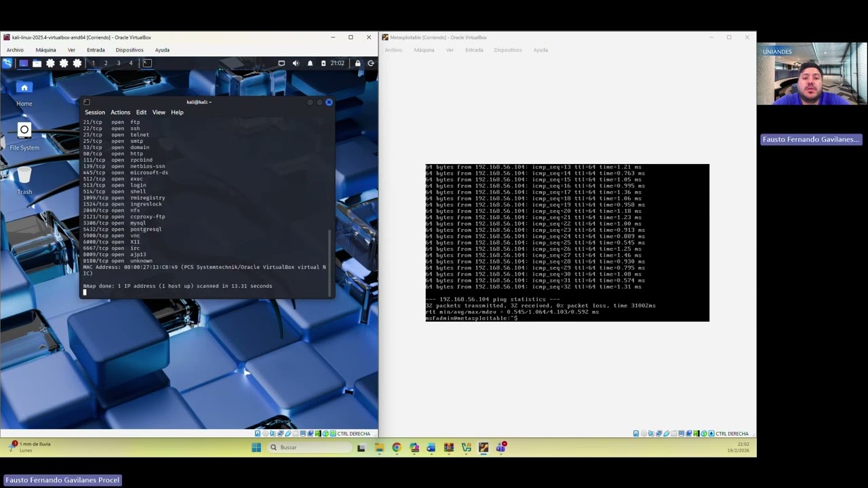
Task: Click the 'ping statistics' line in Metasploitable
Action: tap(493, 299)
